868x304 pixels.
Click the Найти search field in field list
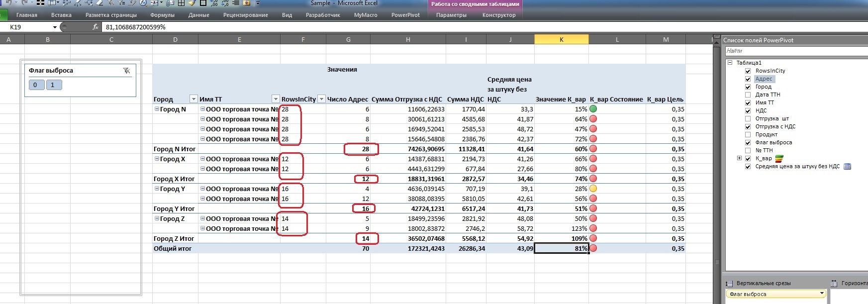(x=796, y=51)
